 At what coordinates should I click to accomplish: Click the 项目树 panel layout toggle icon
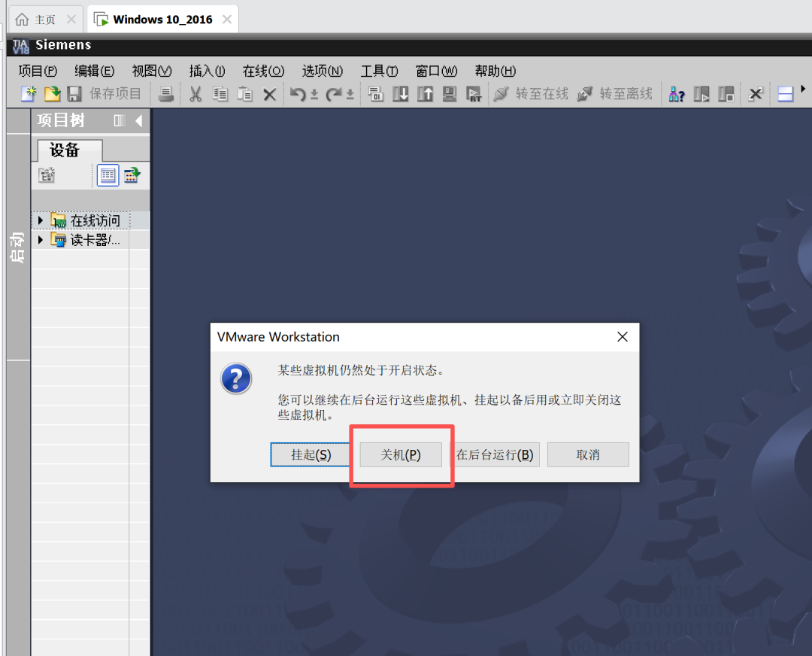point(119,120)
